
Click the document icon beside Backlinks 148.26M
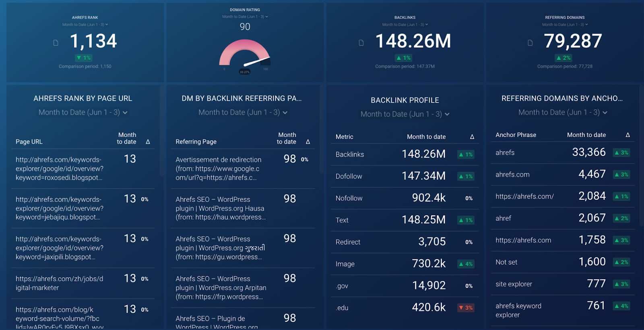361,43
